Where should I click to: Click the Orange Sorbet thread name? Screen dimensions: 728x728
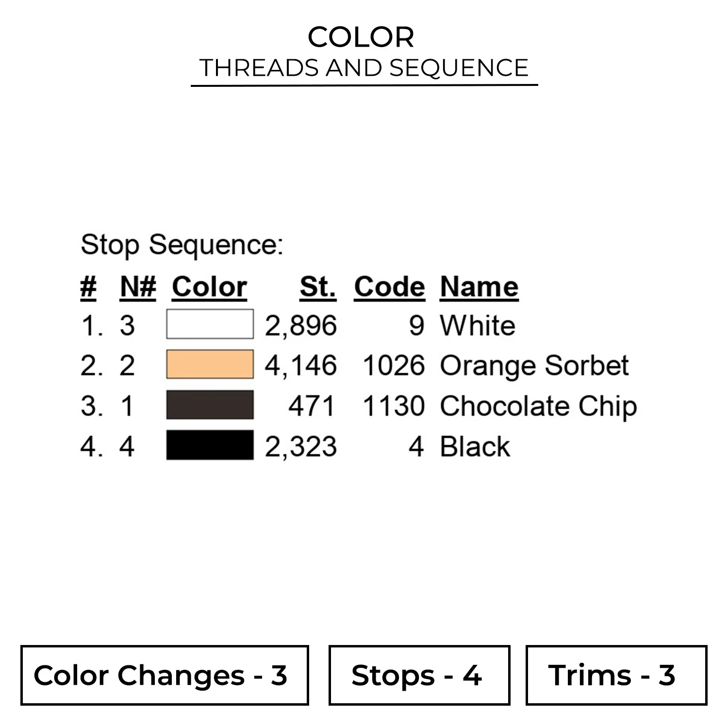coord(534,365)
